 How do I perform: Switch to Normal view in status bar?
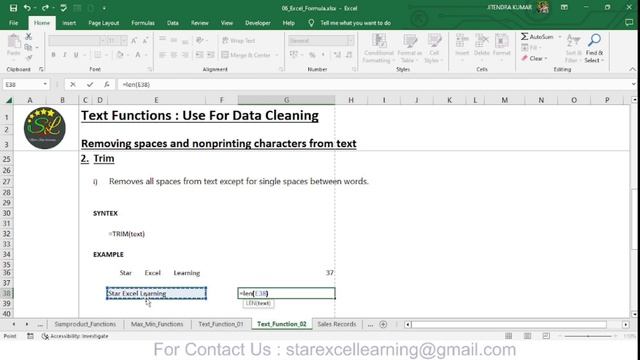click(x=508, y=336)
